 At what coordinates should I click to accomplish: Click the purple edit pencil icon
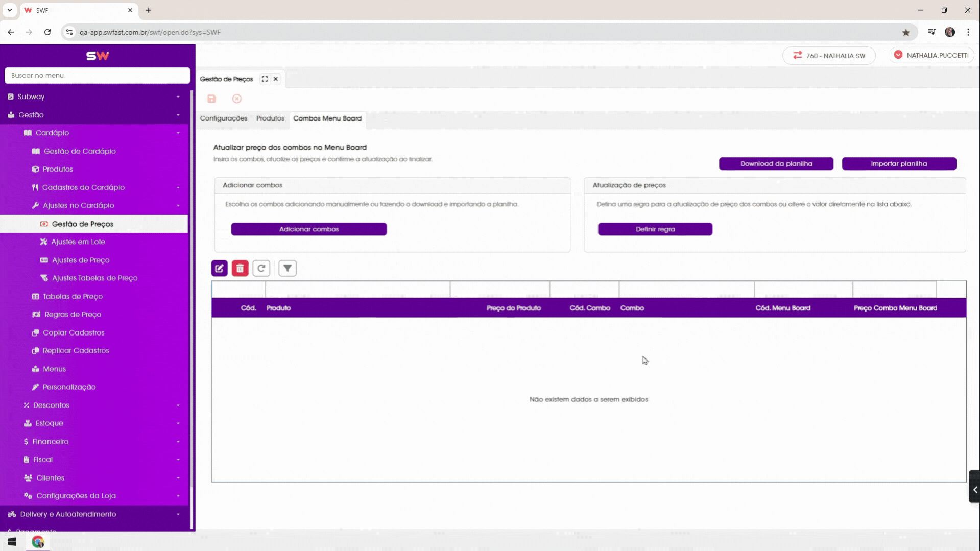click(219, 268)
